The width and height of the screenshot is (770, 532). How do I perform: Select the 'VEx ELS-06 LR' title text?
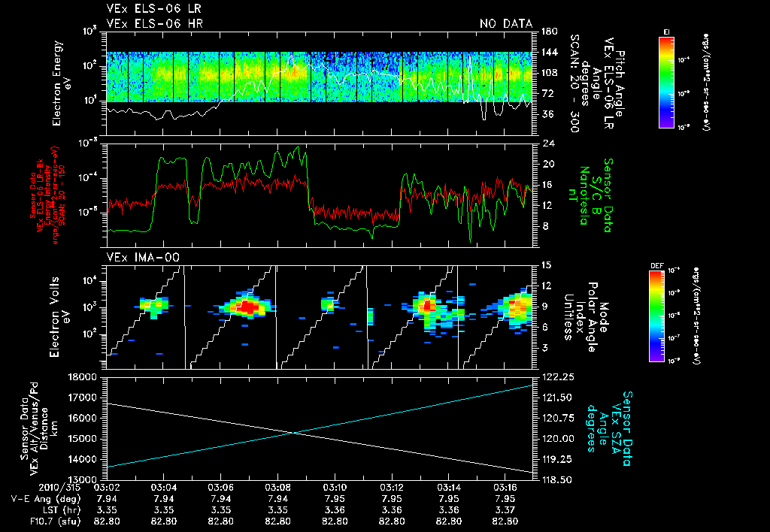pyautogui.click(x=153, y=8)
